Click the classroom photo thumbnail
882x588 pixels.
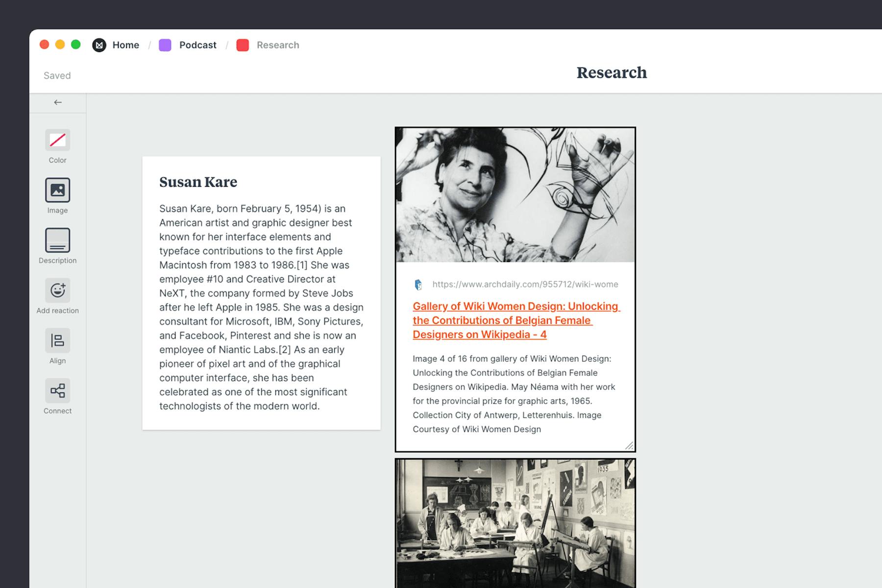point(515,524)
